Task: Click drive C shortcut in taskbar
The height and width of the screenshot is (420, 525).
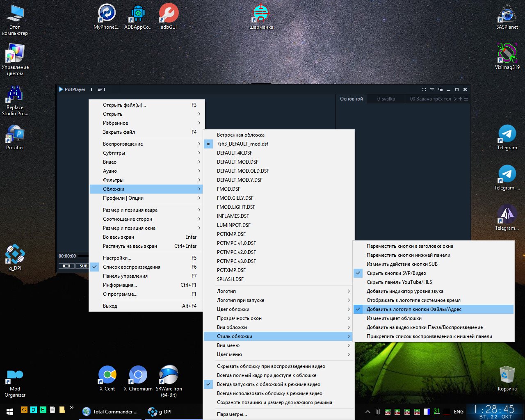Action: pos(24,409)
